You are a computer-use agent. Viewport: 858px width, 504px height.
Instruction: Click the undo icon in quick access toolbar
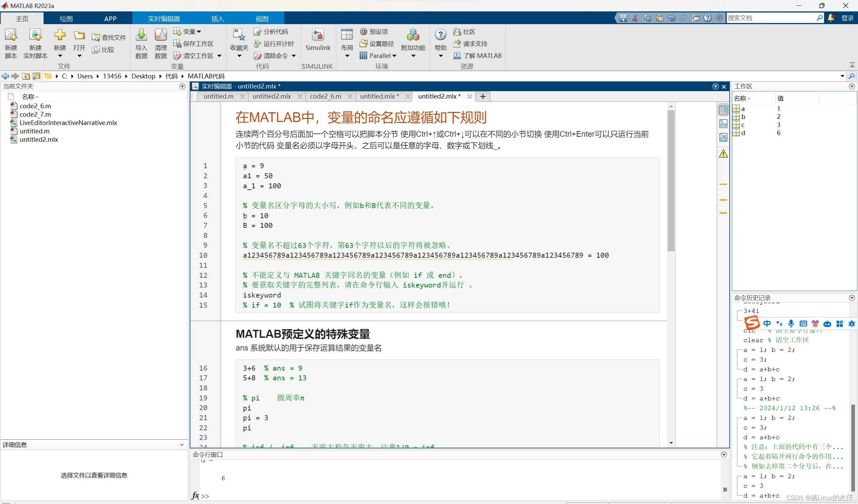coord(671,18)
